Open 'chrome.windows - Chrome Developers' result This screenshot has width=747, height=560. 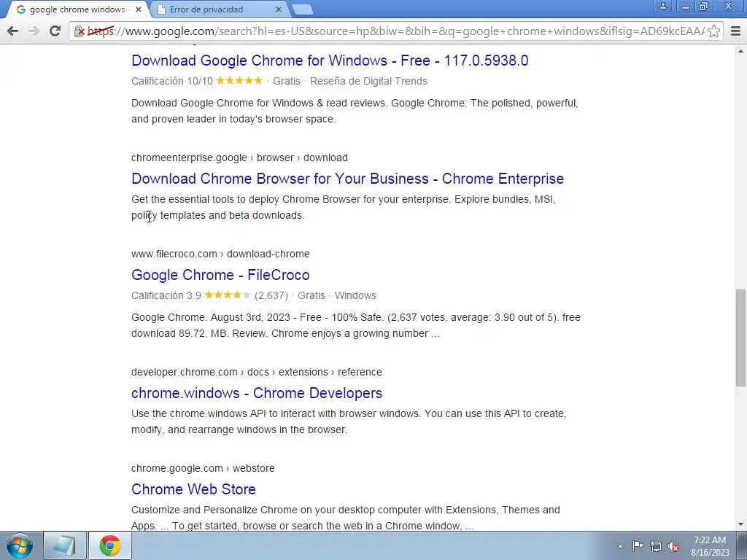257,393
